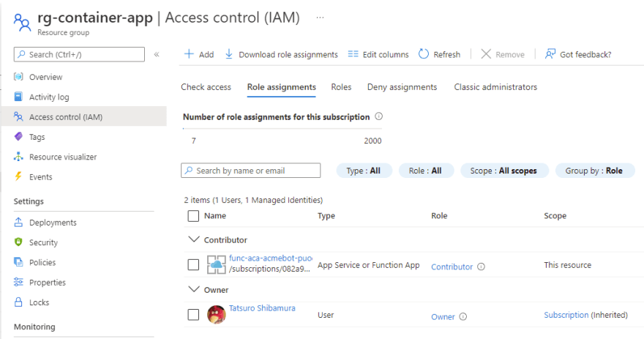Click the download arrow icon in toolbar
644x339 pixels.
click(229, 54)
